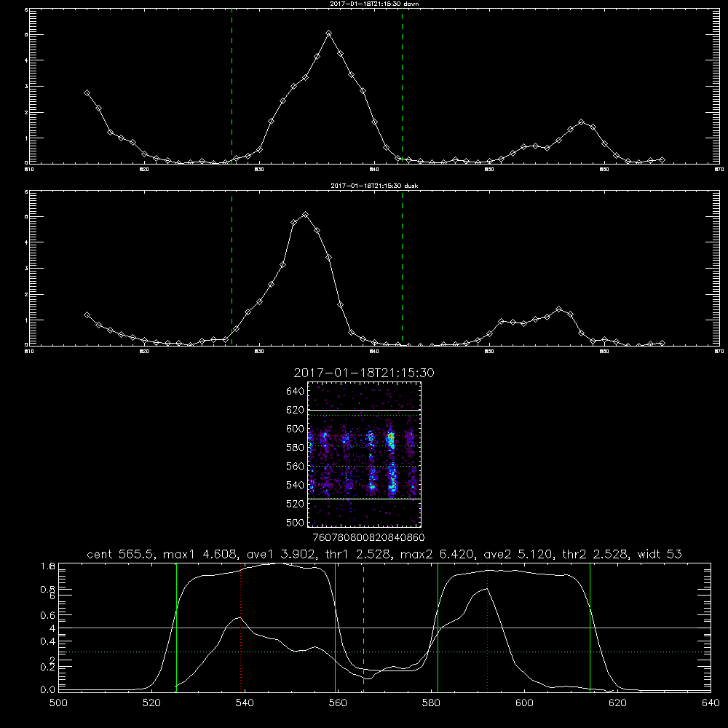Click the brightest emission spot in the spectral image
The image size is (728, 728).
(391, 436)
